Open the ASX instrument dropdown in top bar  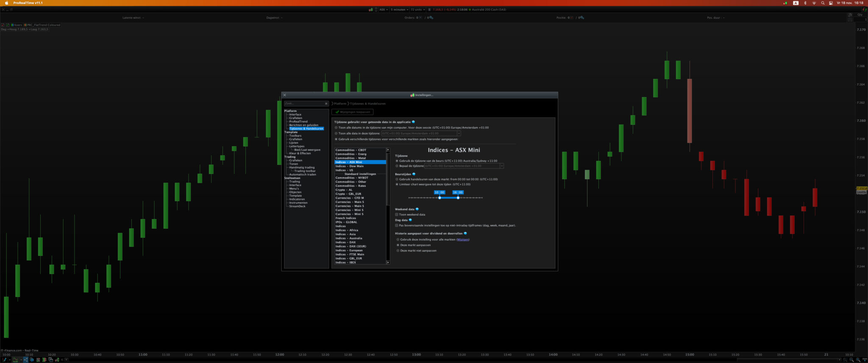(384, 10)
